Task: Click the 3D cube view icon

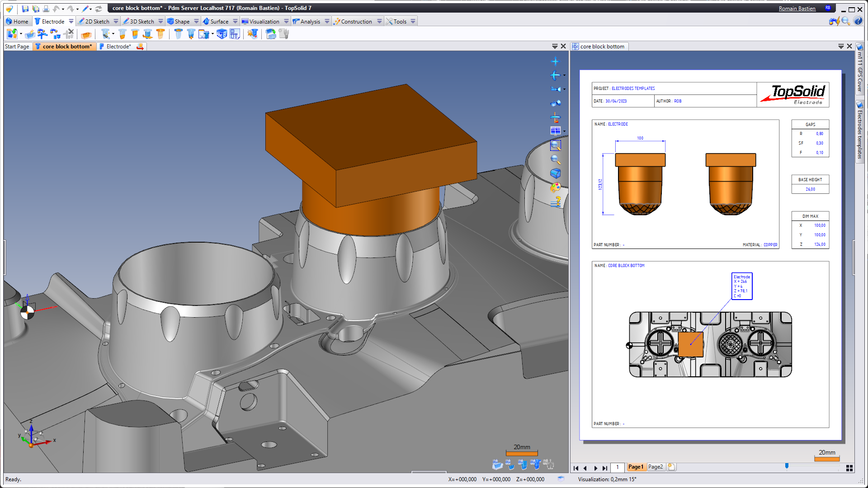Action: [x=556, y=174]
